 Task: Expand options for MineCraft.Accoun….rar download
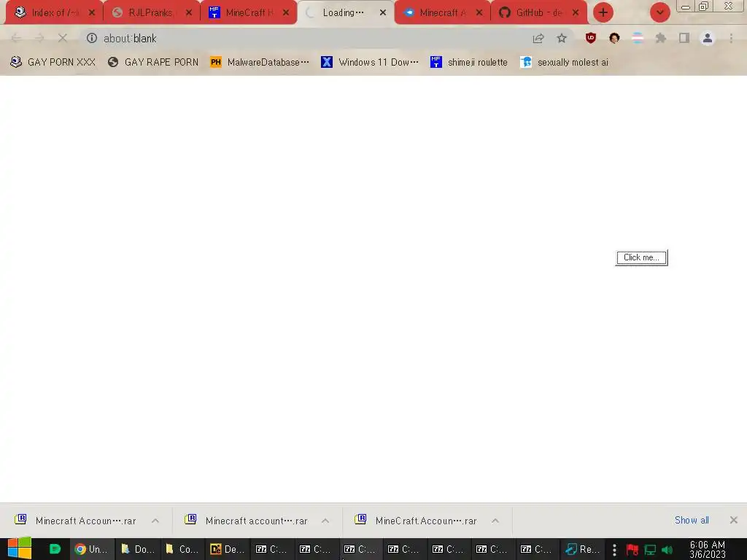(495, 521)
